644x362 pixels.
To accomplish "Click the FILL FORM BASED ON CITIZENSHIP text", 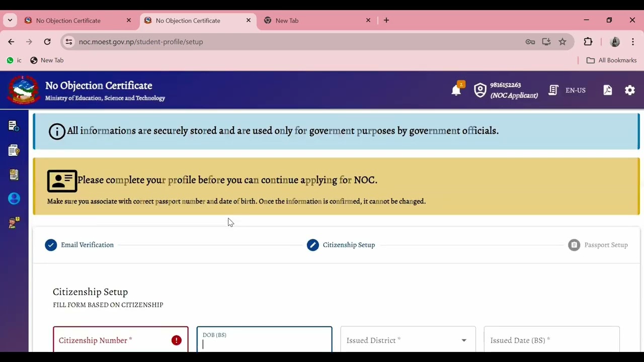I will pyautogui.click(x=108, y=305).
